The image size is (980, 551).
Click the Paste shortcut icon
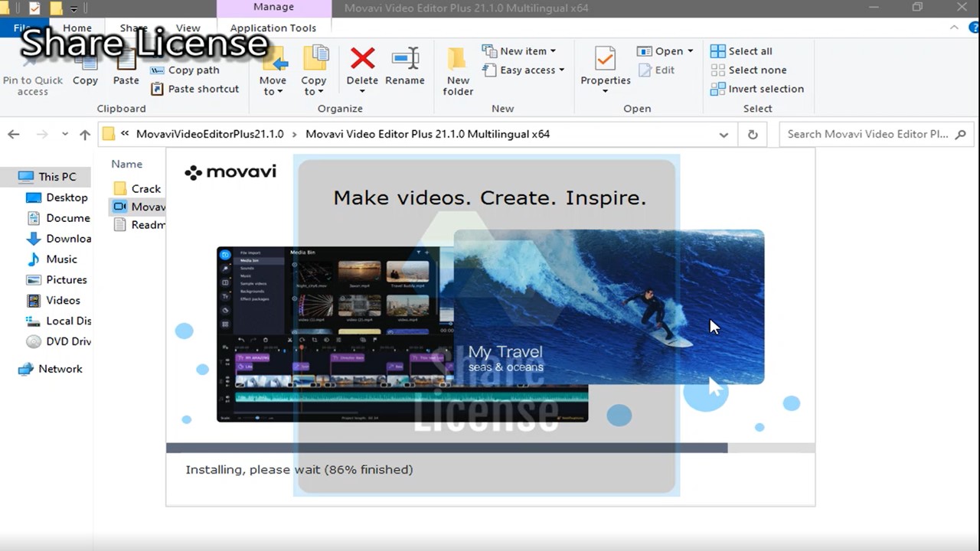(x=195, y=89)
